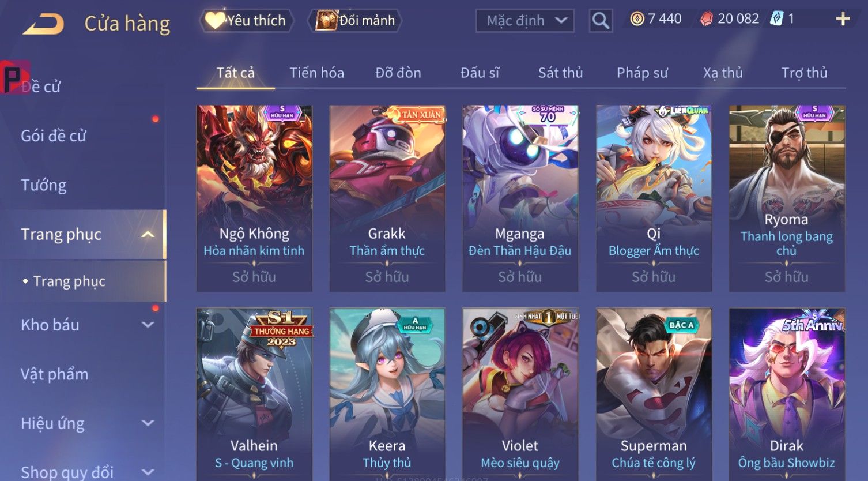Collapse the Trang phục sidebar section

(148, 234)
